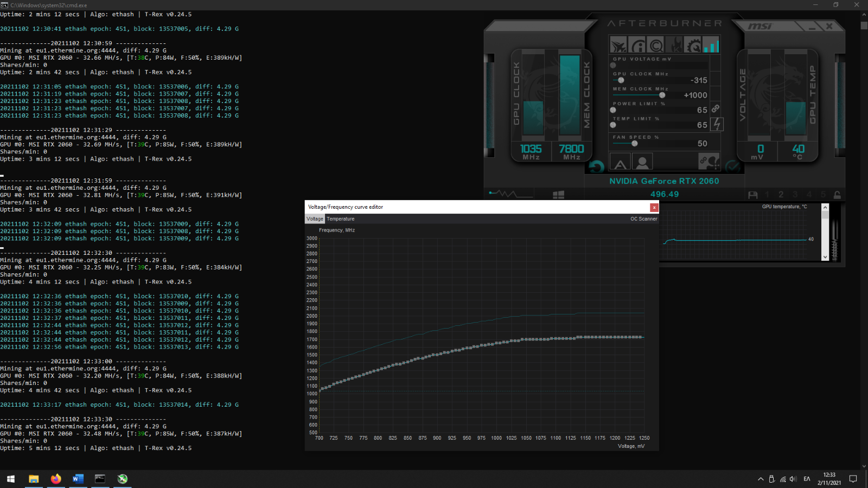
Task: Click the detach monitor graph icon in Afterburner
Action: click(510, 194)
